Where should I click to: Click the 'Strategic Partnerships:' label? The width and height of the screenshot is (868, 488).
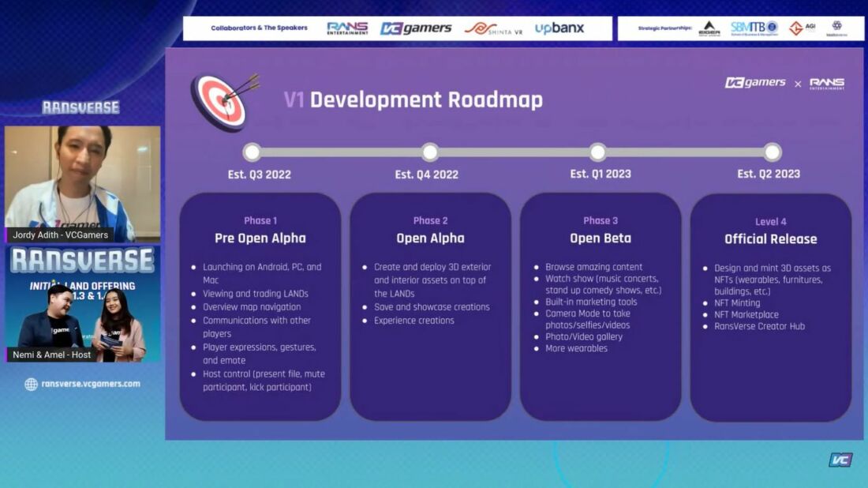pyautogui.click(x=665, y=28)
